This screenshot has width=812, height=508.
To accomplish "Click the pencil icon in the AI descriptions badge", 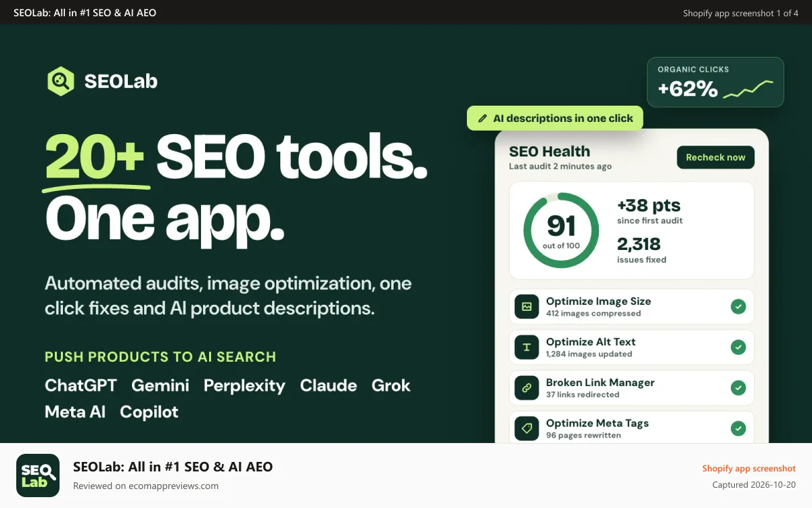I will coord(482,119).
